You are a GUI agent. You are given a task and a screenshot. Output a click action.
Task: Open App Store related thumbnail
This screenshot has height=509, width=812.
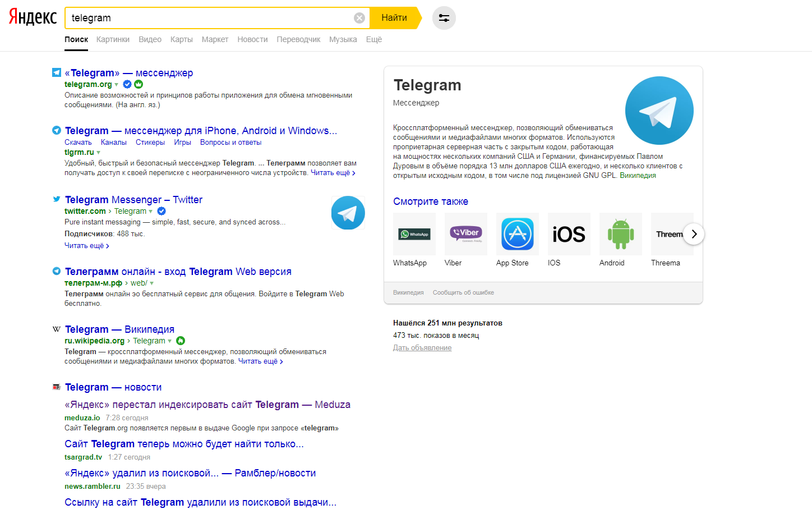pos(518,234)
